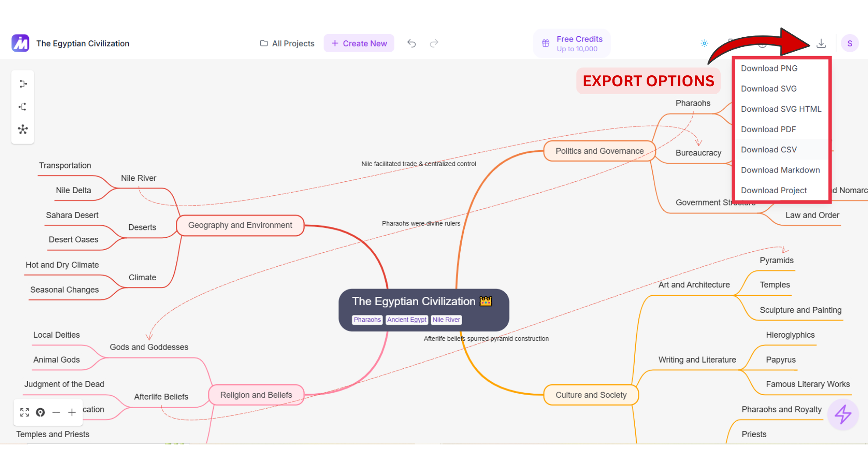This screenshot has width=868, height=473.
Task: Zoom in with the plus icon
Action: point(72,412)
